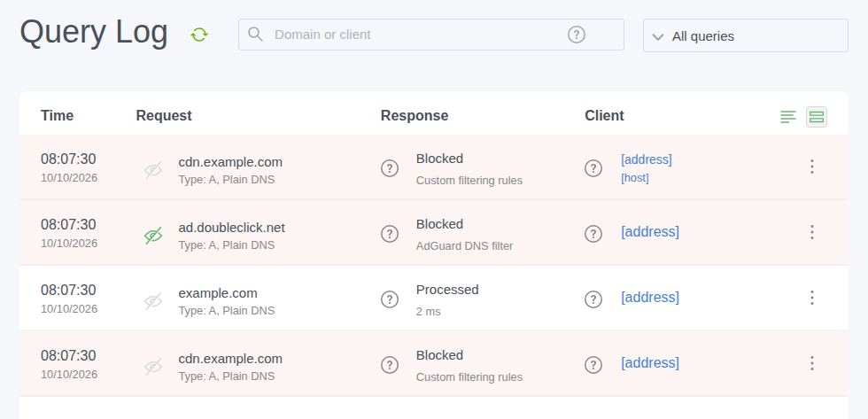Select the example.com domain in Processed row
Viewport: 868px width, 419px height.
tap(218, 293)
